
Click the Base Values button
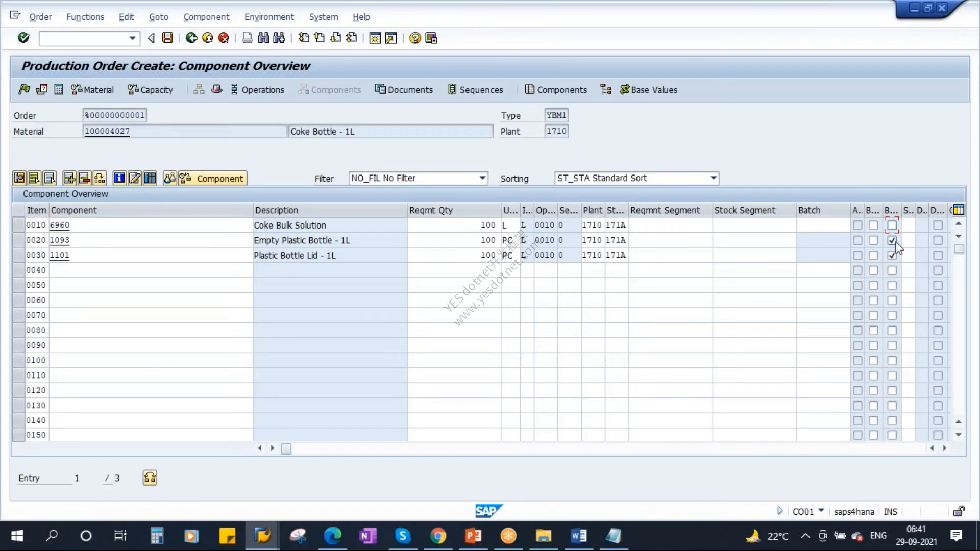click(x=648, y=90)
